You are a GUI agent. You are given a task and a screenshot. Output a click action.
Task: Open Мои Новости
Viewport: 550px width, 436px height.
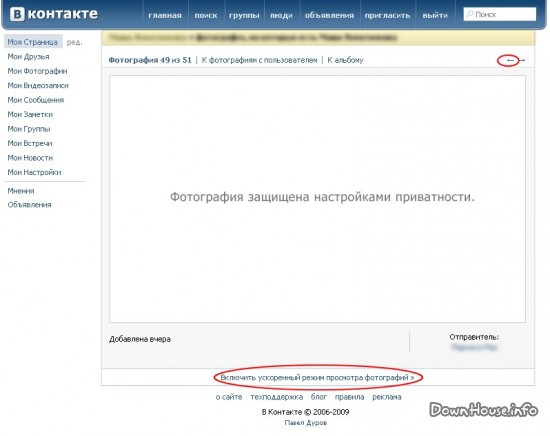coord(30,158)
